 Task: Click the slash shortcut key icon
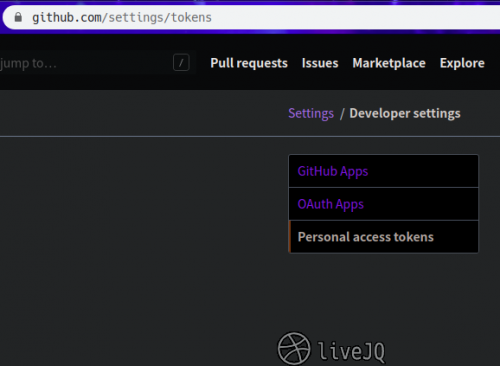(x=181, y=63)
